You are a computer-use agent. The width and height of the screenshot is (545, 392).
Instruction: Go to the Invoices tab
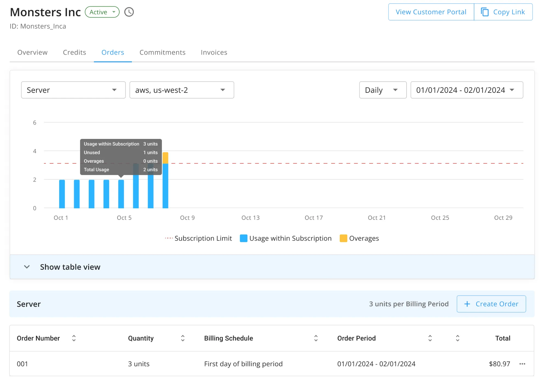tap(214, 52)
